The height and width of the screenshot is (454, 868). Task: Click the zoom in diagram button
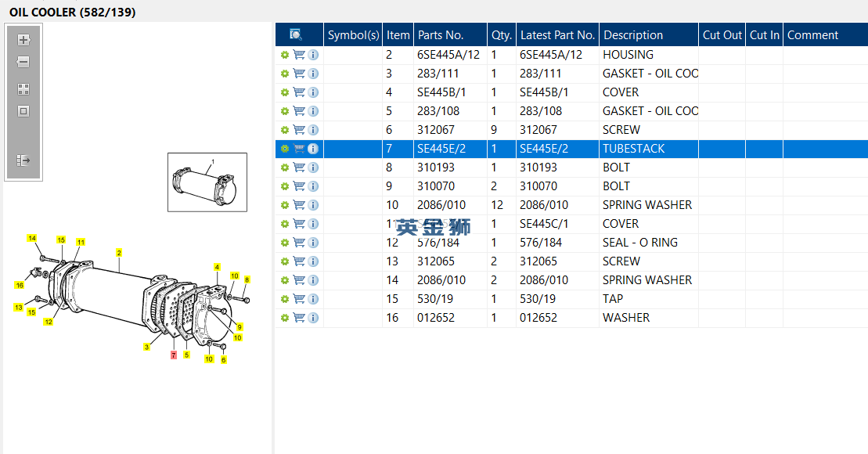click(x=23, y=40)
